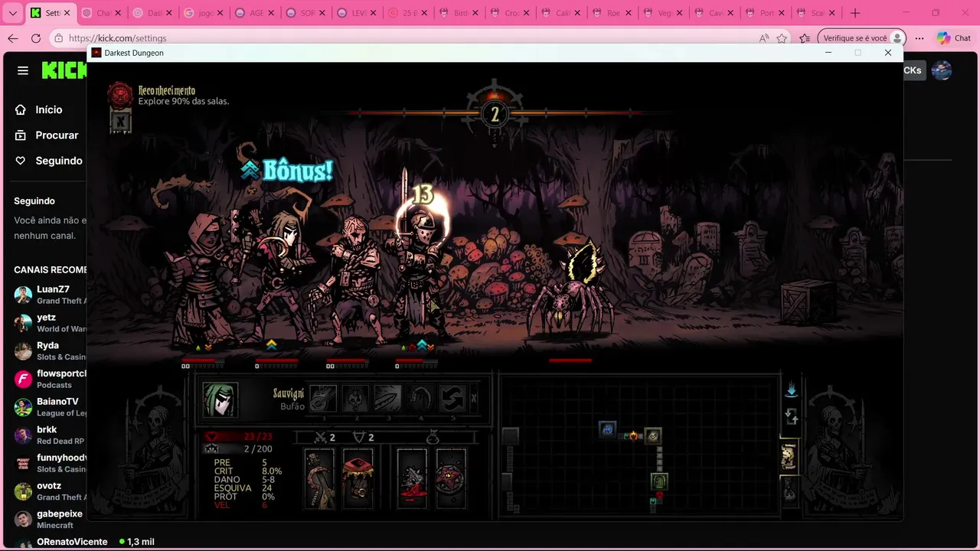Viewport: 980px width, 551px height.
Task: Click the blue arrow room on map
Action: tap(607, 430)
